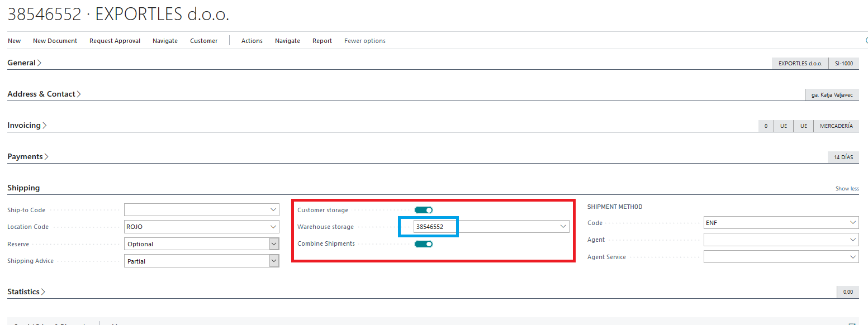This screenshot has height=325, width=868.
Task: Click the Warehouse storage field value 38546552
Action: tap(430, 227)
